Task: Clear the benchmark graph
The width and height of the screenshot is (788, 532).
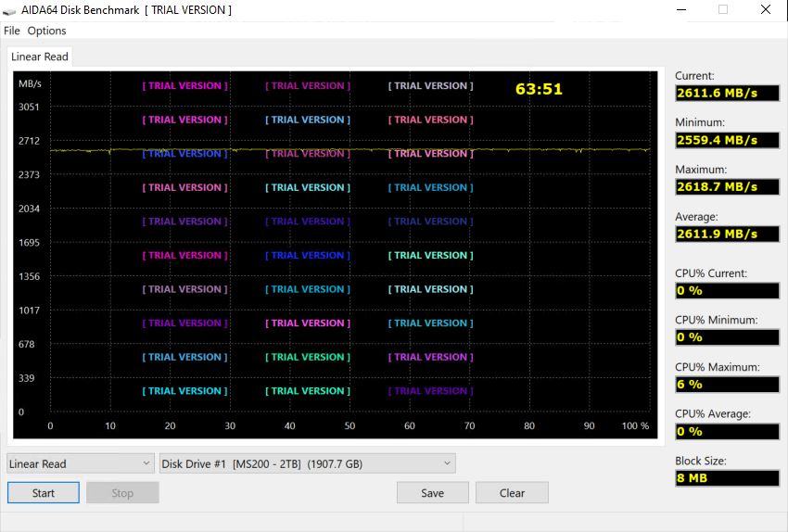Action: (512, 493)
